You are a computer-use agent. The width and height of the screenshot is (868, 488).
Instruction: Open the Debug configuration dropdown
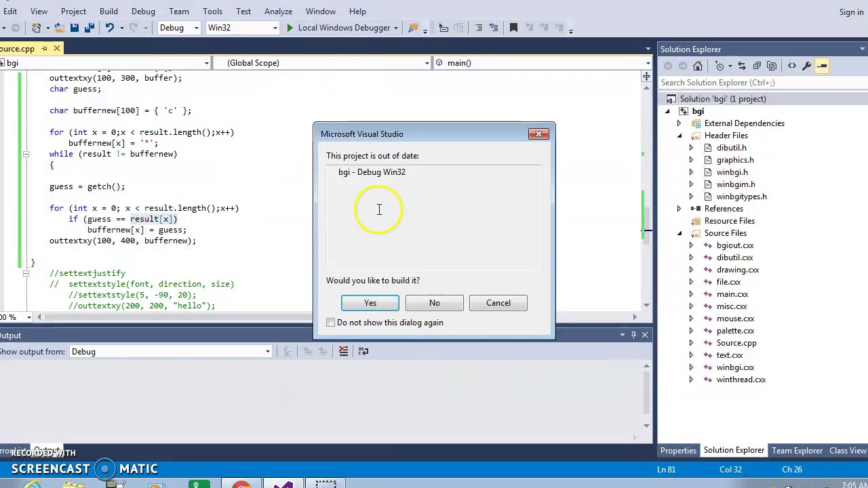click(179, 28)
